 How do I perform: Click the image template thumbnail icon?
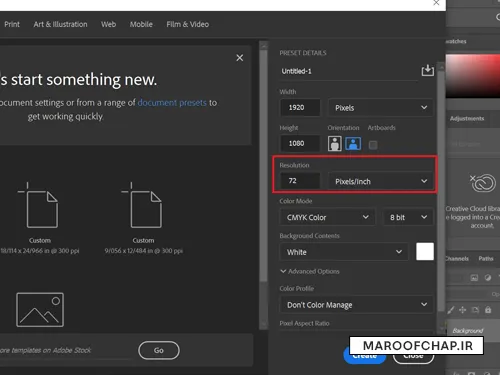click(x=40, y=310)
